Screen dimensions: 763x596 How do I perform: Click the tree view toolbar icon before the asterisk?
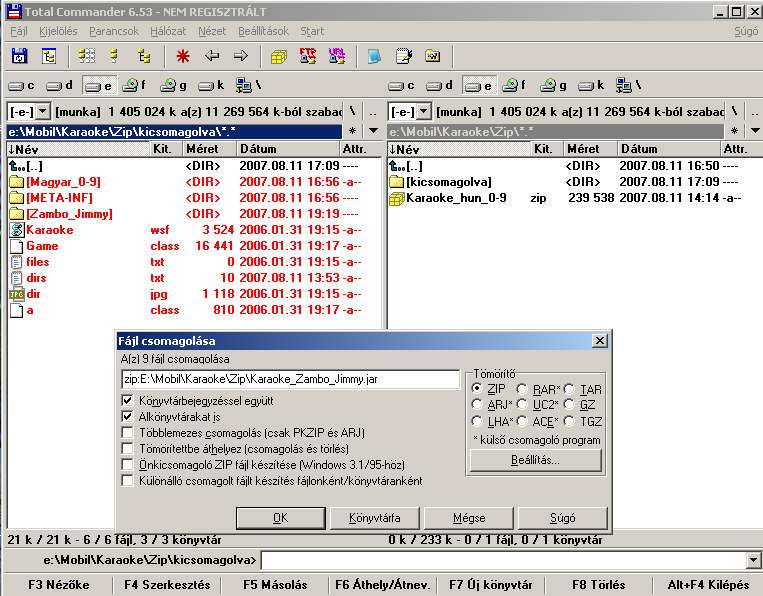[x=144, y=56]
